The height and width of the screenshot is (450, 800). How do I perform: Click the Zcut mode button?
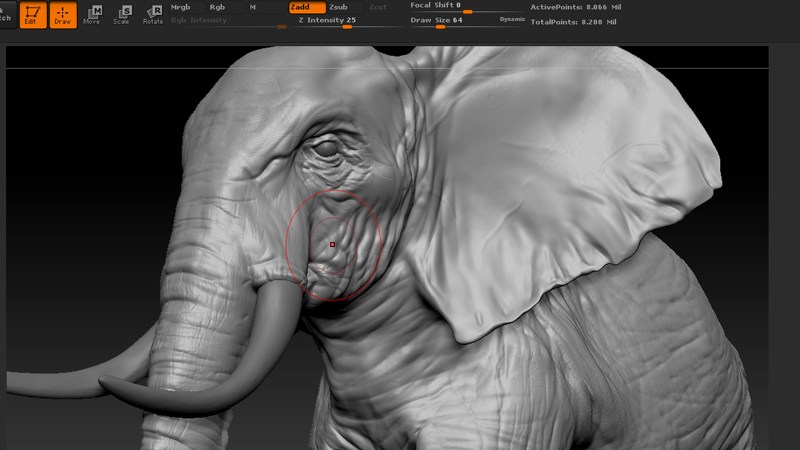(377, 7)
